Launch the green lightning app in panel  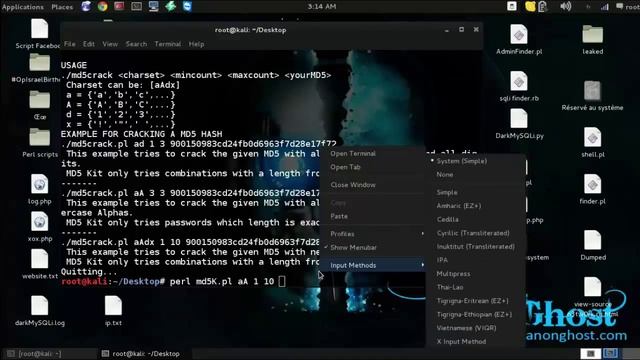[x=170, y=6]
